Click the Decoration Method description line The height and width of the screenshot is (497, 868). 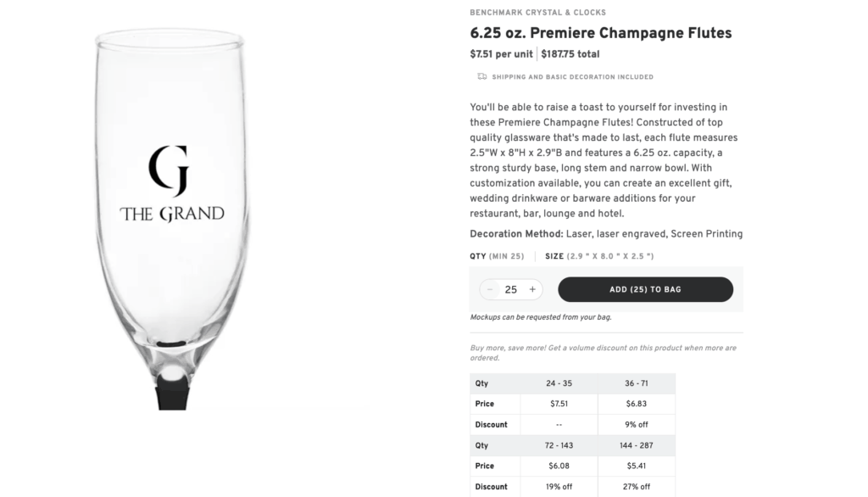(606, 233)
